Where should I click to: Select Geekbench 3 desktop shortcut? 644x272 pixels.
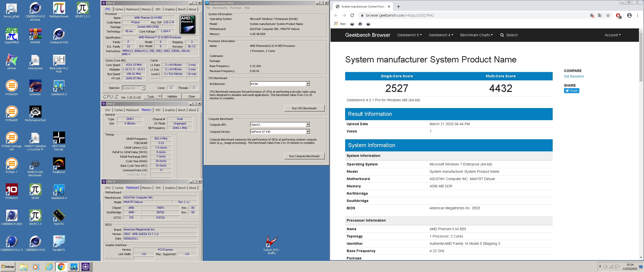coord(59,88)
